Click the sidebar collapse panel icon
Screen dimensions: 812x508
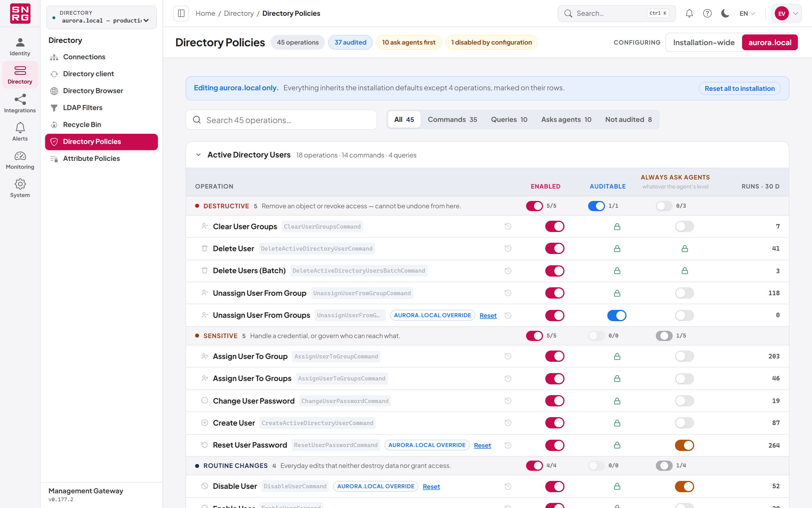tap(181, 14)
